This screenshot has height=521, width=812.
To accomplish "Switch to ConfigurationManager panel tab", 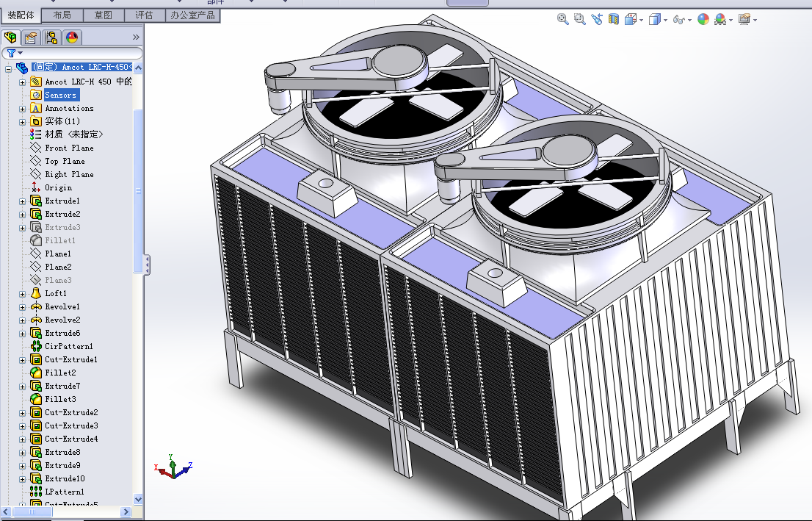I will (x=51, y=37).
